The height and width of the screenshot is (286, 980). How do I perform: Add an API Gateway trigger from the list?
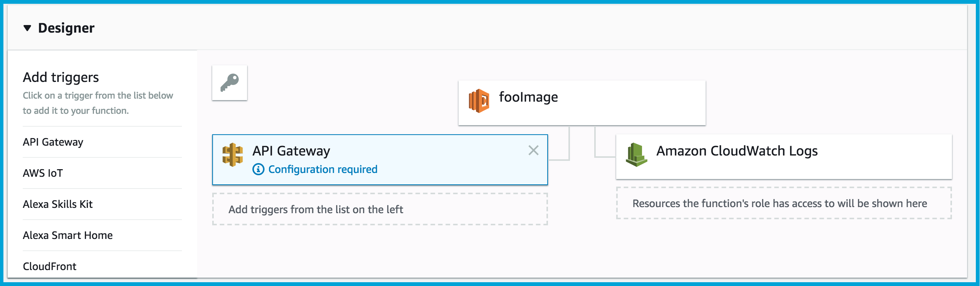[x=53, y=141]
